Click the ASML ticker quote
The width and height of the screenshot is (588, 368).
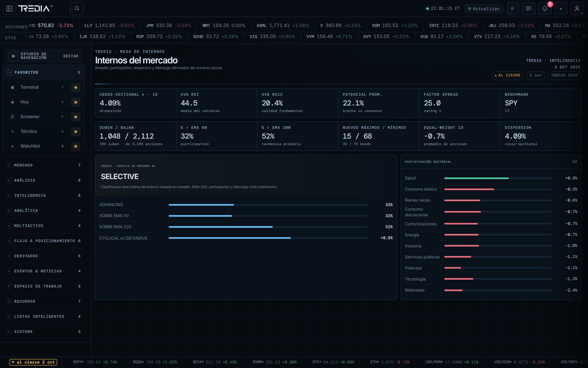click(283, 26)
